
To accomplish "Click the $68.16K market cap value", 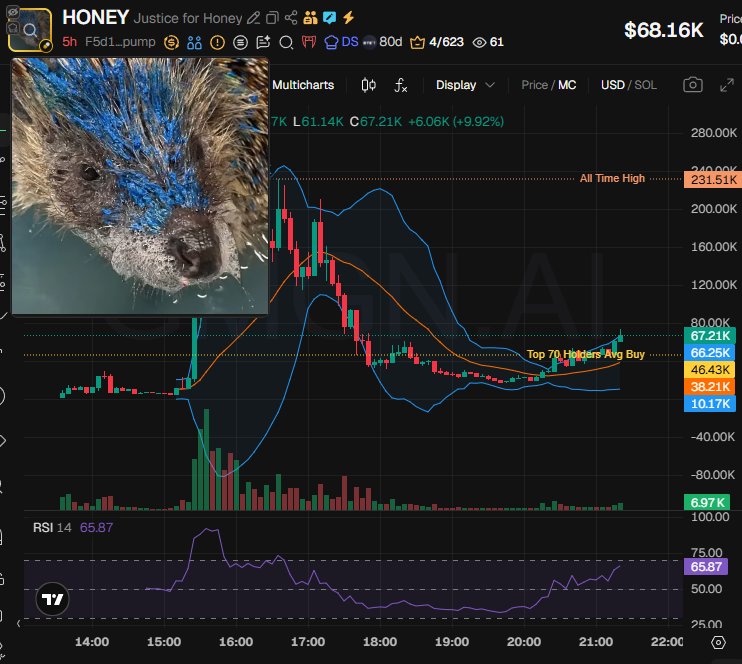I will pyautogui.click(x=663, y=30).
